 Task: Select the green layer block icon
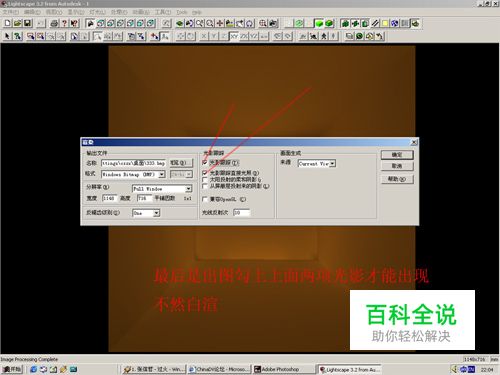[x=180, y=23]
